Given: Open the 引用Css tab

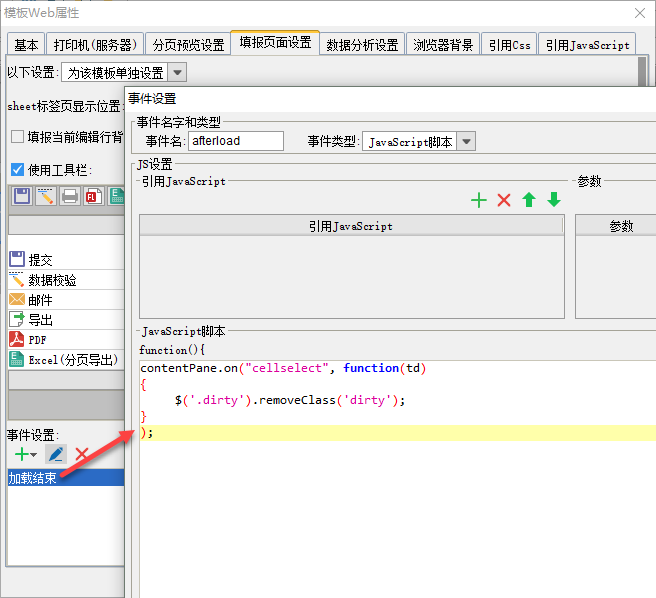Looking at the screenshot, I should [x=509, y=44].
